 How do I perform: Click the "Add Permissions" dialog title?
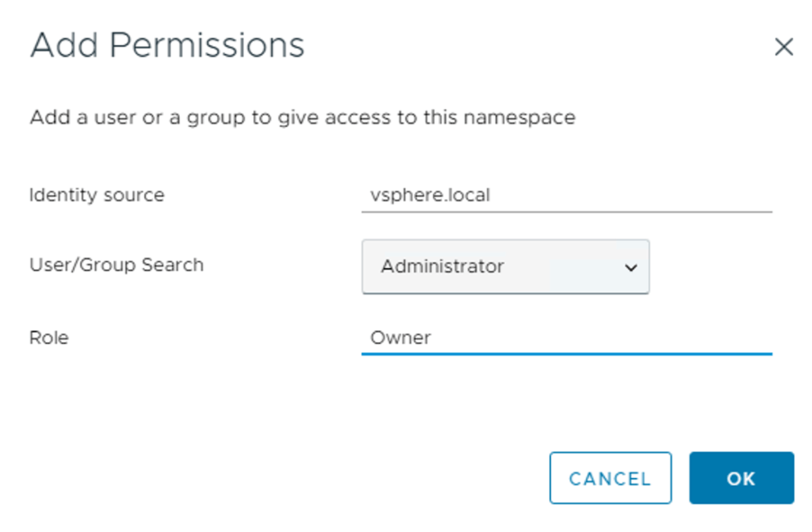tap(167, 45)
